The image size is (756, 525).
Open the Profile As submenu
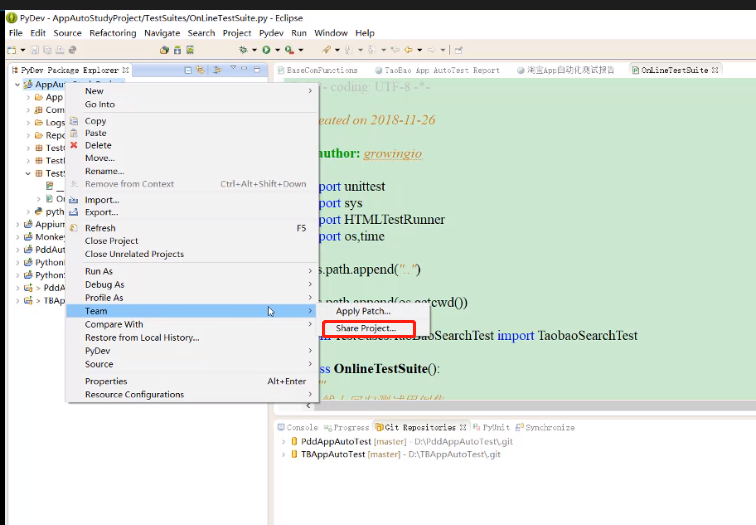[x=192, y=298]
